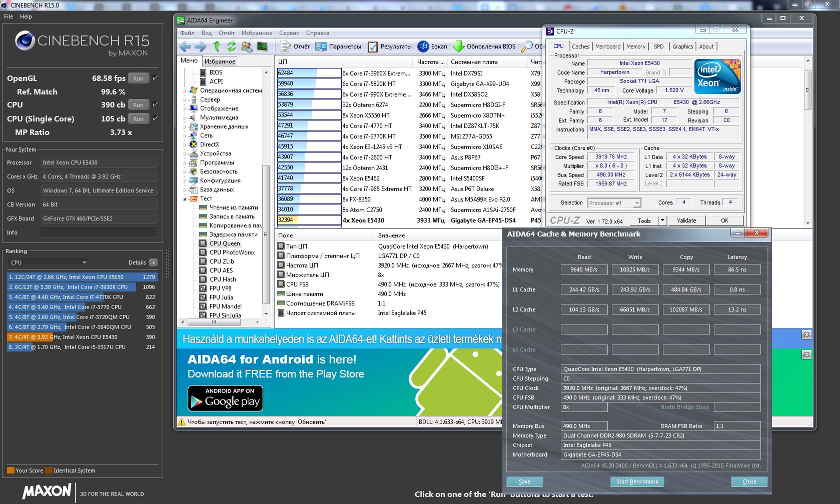This screenshot has width=840, height=504.
Task: Switch to the SPD tab in CPU-Z
Action: (x=658, y=46)
